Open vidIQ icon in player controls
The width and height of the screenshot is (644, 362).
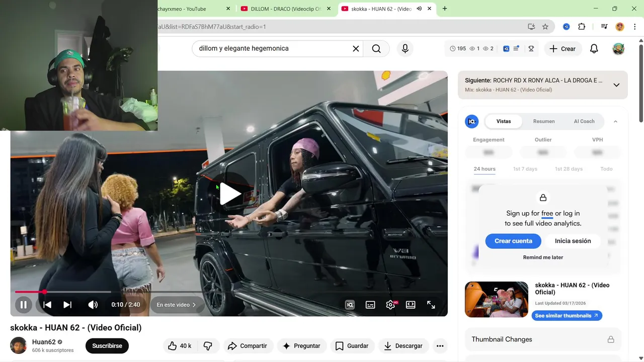coord(350,305)
